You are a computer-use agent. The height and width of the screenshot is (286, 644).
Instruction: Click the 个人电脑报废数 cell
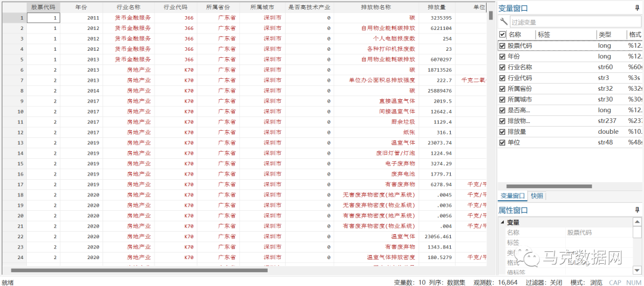click(x=376, y=39)
